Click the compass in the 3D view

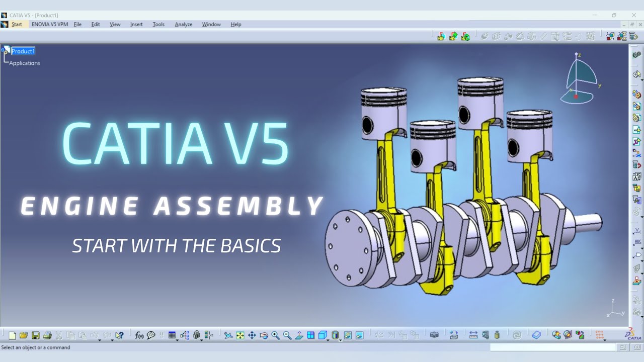pos(580,79)
